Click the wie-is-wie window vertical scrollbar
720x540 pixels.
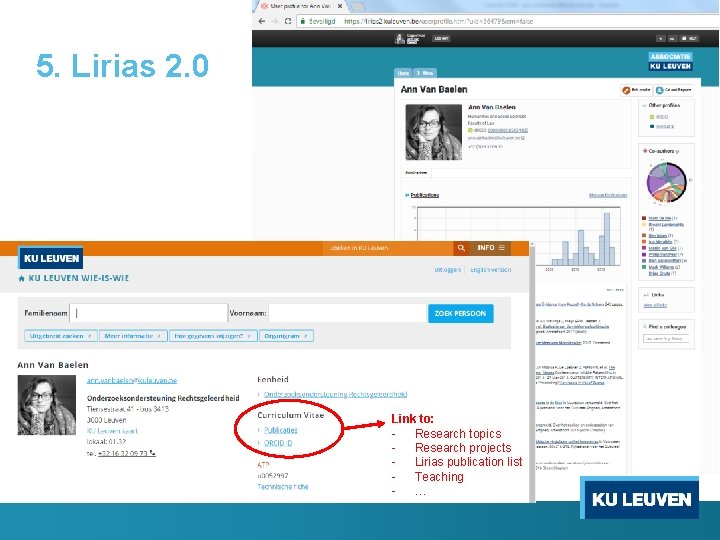pyautogui.click(x=532, y=372)
